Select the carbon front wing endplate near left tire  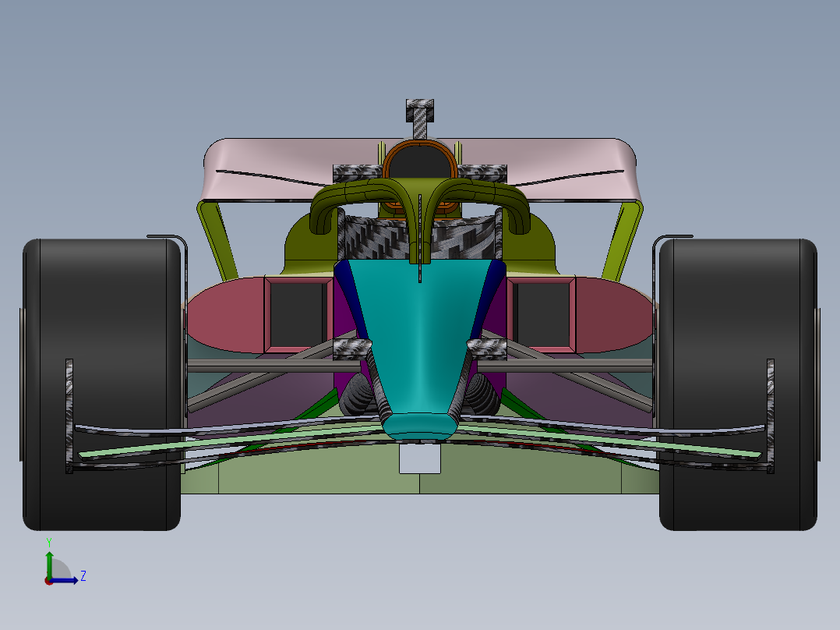pos(69,416)
